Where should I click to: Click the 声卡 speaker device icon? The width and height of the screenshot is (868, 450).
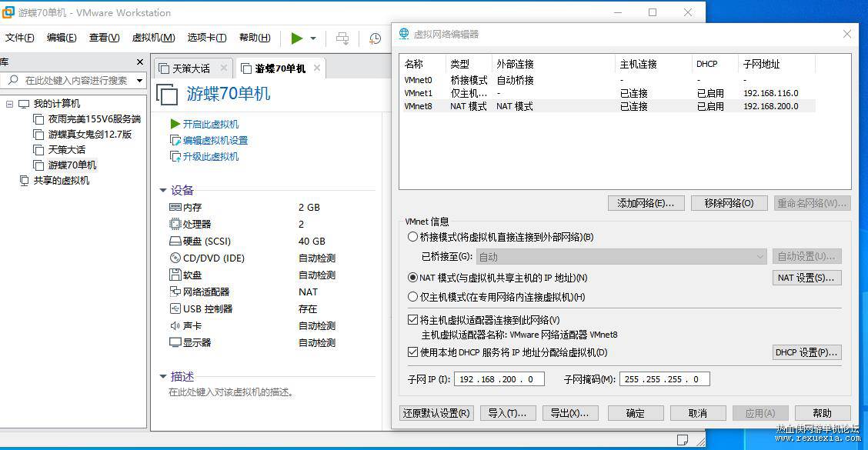pos(175,326)
